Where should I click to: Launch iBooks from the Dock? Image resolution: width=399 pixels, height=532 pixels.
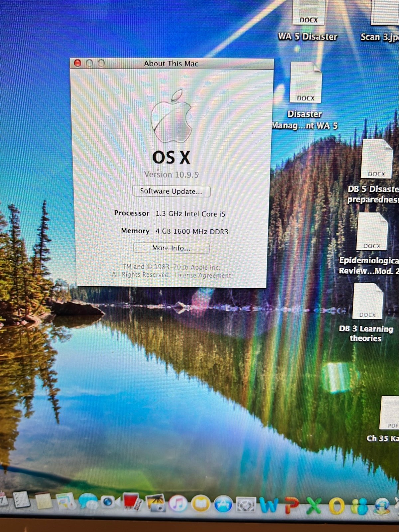coord(200,504)
